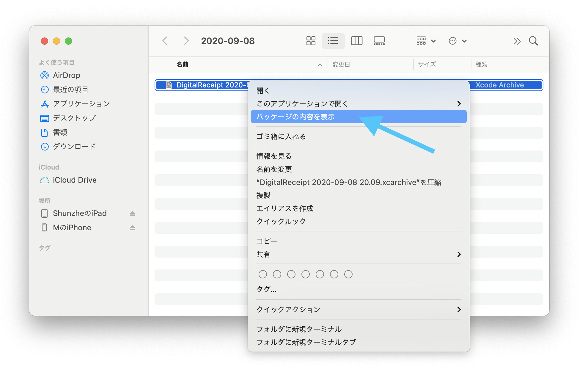
Task: Choose 情報を見る
Action: (x=359, y=156)
